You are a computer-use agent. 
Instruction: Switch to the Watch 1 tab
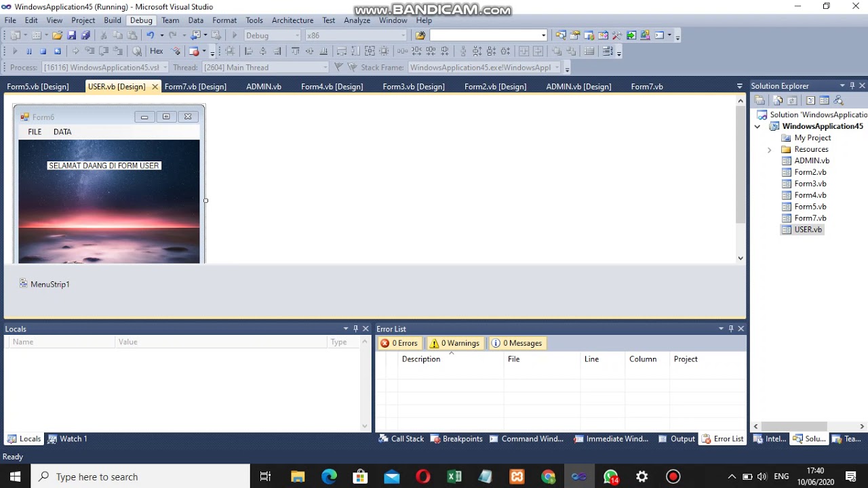(x=68, y=439)
